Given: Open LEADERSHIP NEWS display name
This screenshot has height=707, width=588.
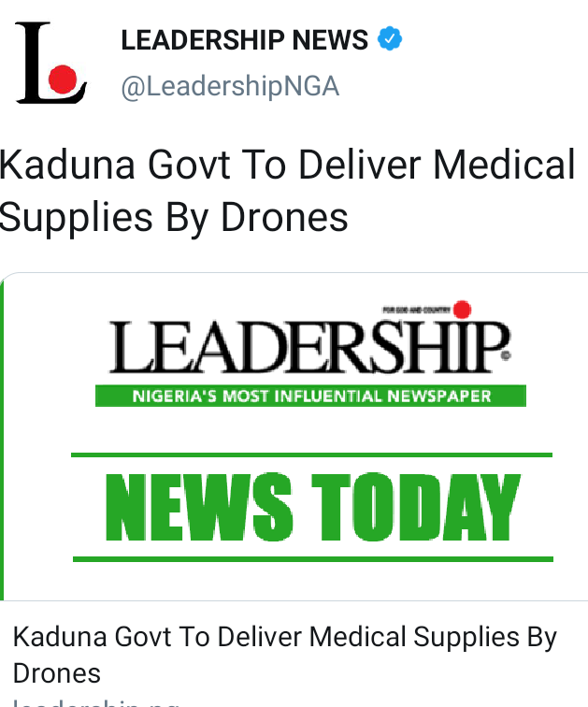Looking at the screenshot, I should 245,39.
